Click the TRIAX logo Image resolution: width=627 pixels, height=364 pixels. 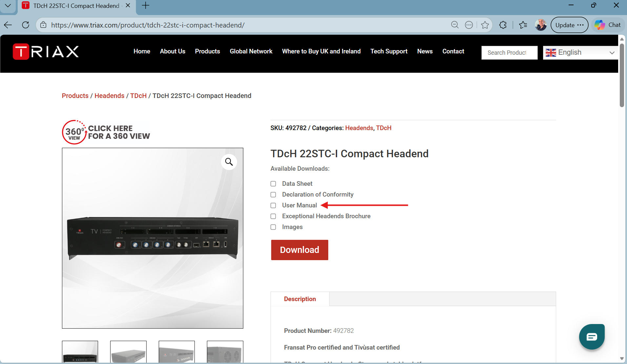coord(46,51)
